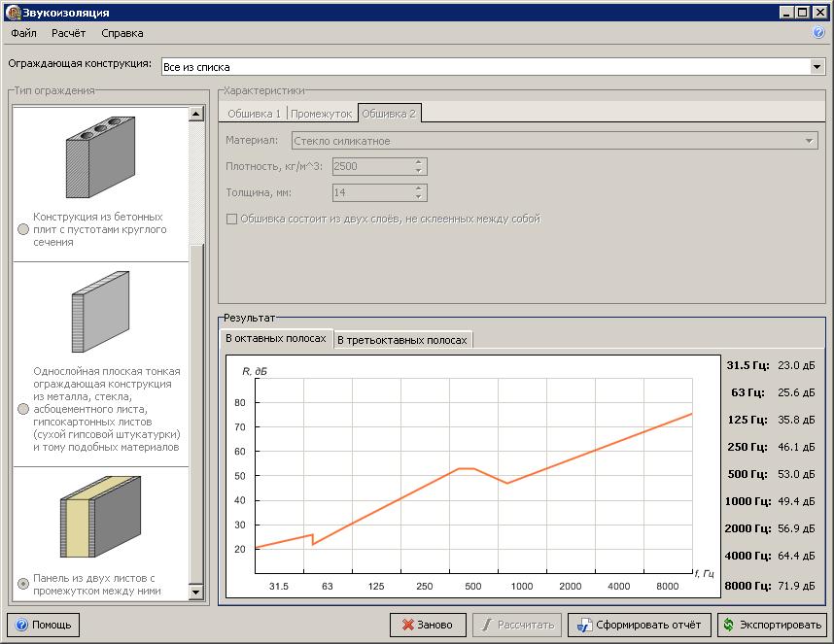834x644 pixels.
Task: Open the Материал dropdown list
Action: click(810, 141)
